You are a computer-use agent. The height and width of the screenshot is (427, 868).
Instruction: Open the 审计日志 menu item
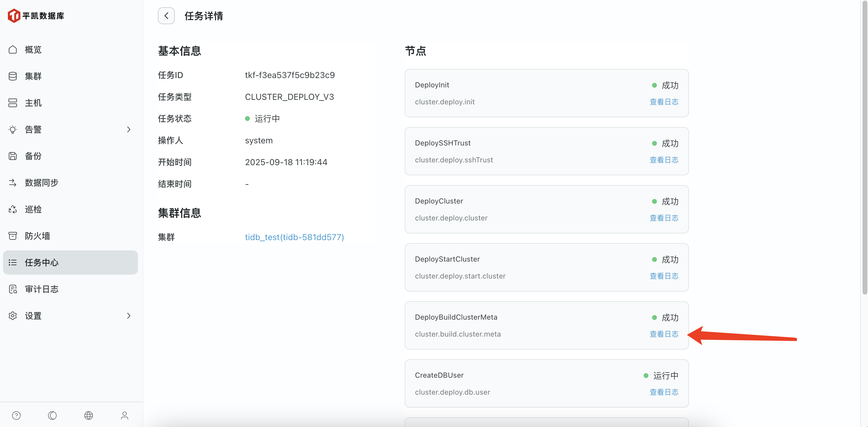tap(41, 289)
